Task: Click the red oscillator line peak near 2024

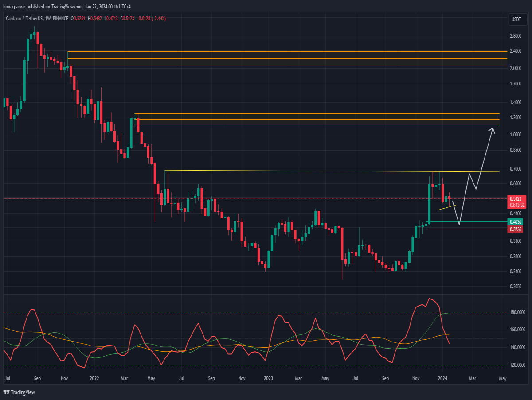Action: tap(428, 299)
